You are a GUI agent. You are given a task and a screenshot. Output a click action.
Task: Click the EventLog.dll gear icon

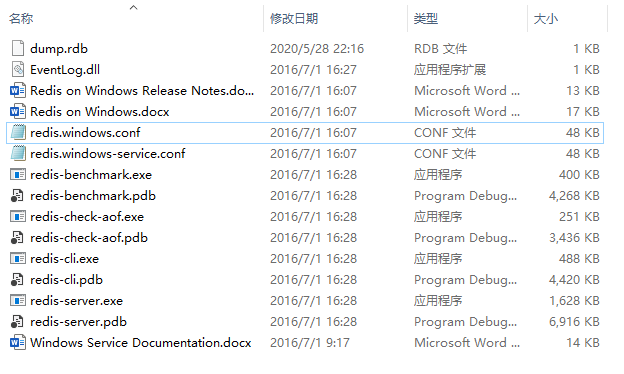[x=18, y=69]
